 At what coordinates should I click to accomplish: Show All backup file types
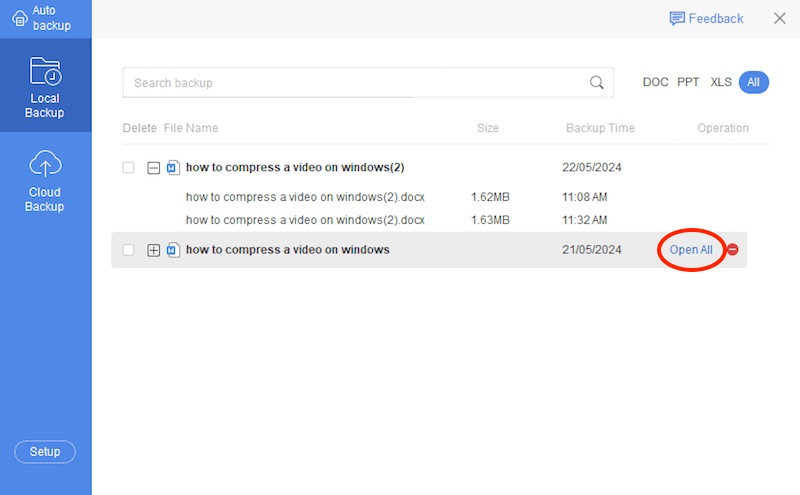pyautogui.click(x=753, y=82)
